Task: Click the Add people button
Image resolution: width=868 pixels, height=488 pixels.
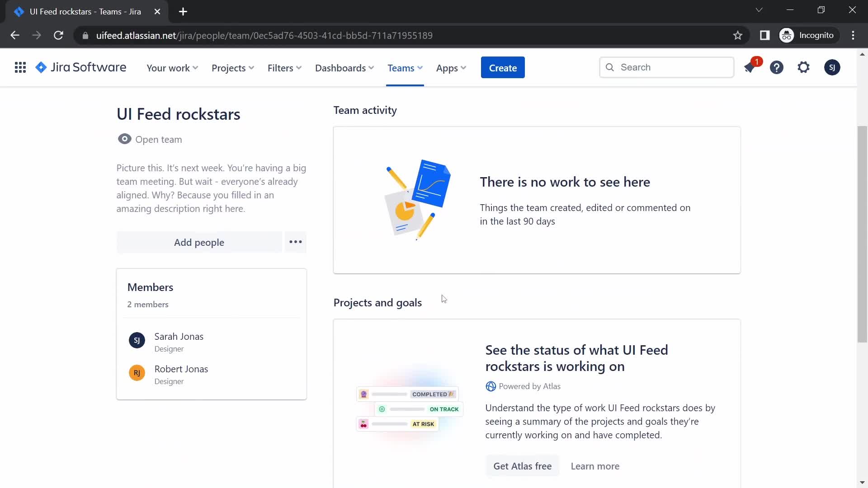Action: (199, 242)
